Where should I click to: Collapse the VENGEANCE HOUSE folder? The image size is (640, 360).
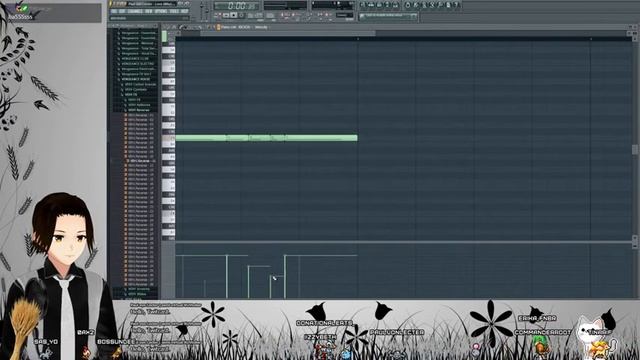pyautogui.click(x=135, y=79)
